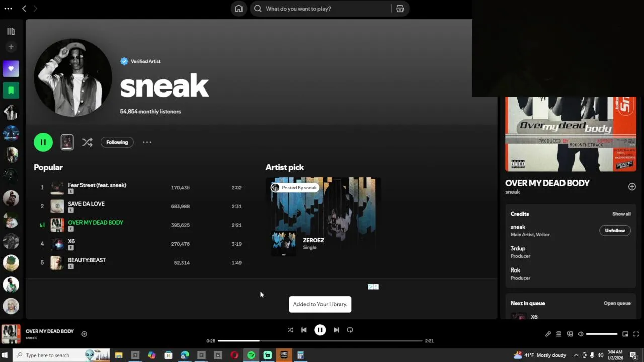Viewport: 644px width, 362px height.
Task: Click artist name sneak in now-playing bar
Action: tap(31, 338)
